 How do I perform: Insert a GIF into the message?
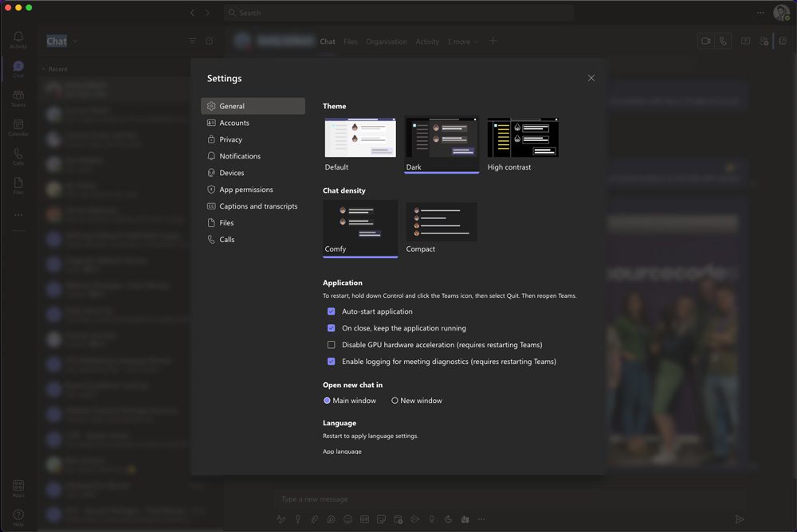[x=364, y=518]
